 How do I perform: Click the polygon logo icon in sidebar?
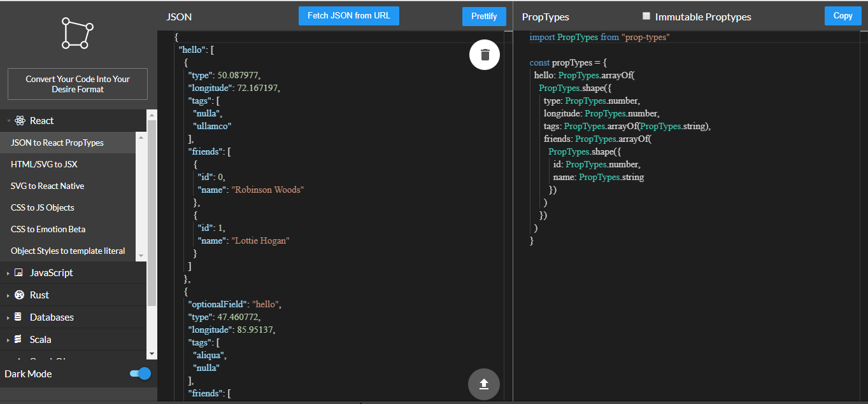78,33
